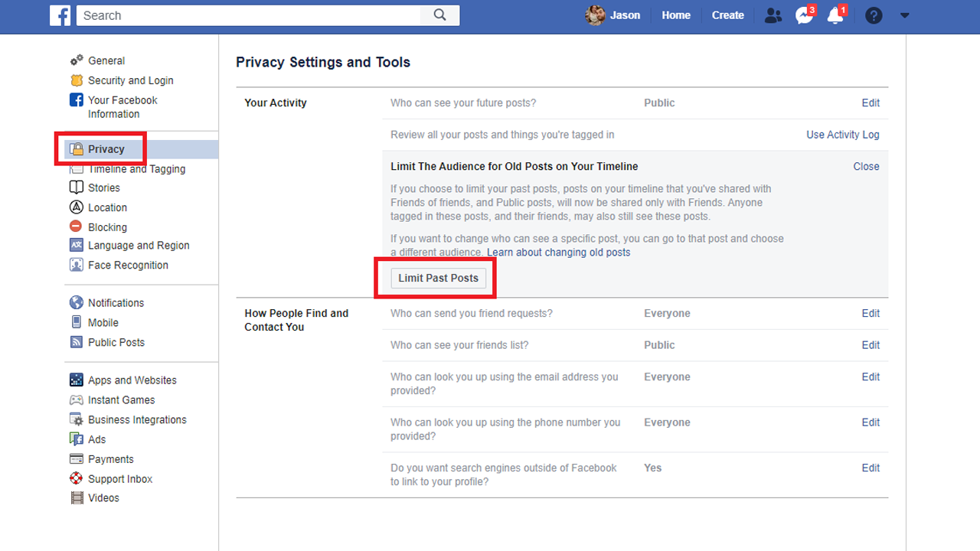Edit email address lookup setting
Screen dimensions: 980x551
[x=871, y=377]
